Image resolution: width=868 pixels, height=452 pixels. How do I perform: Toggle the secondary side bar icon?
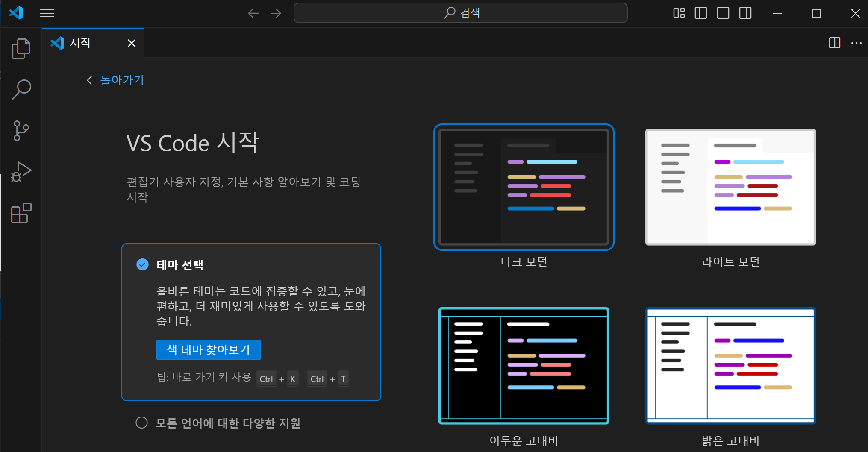[745, 13]
